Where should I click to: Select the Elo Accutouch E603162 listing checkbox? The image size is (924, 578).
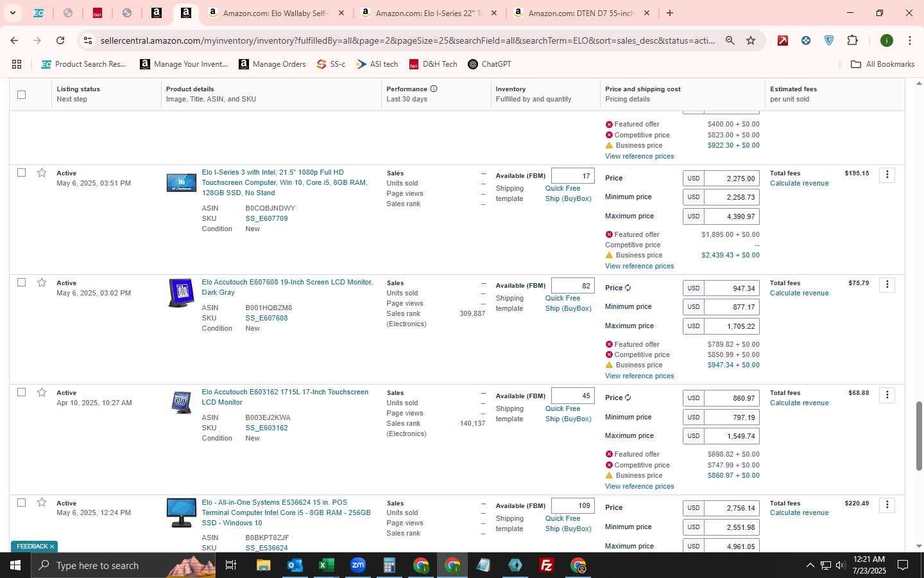[x=21, y=392]
